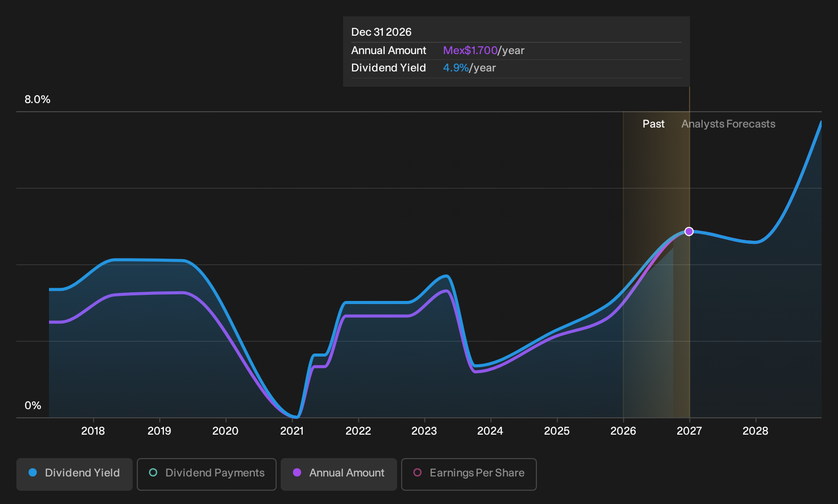
Task: Click the 2027 x-axis label
Action: click(x=689, y=431)
